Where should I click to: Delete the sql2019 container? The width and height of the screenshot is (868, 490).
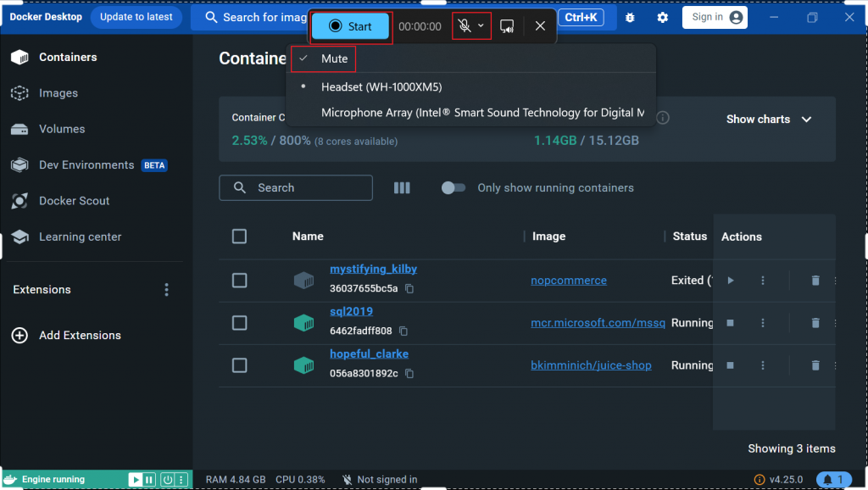coord(815,323)
